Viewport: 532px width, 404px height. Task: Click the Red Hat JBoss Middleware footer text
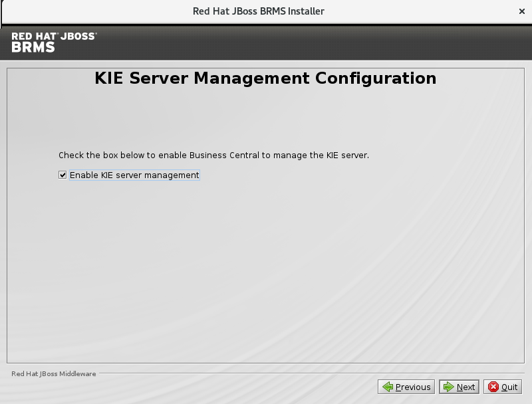[x=54, y=373]
